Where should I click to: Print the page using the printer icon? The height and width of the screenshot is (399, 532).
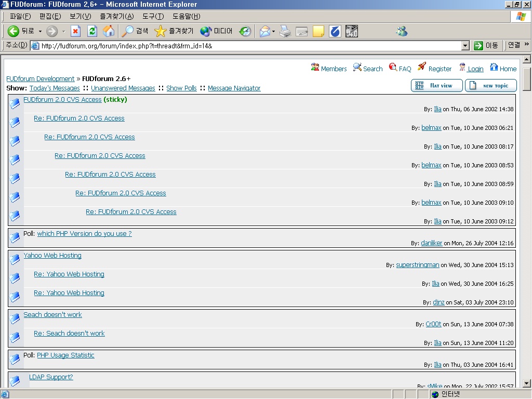285,31
